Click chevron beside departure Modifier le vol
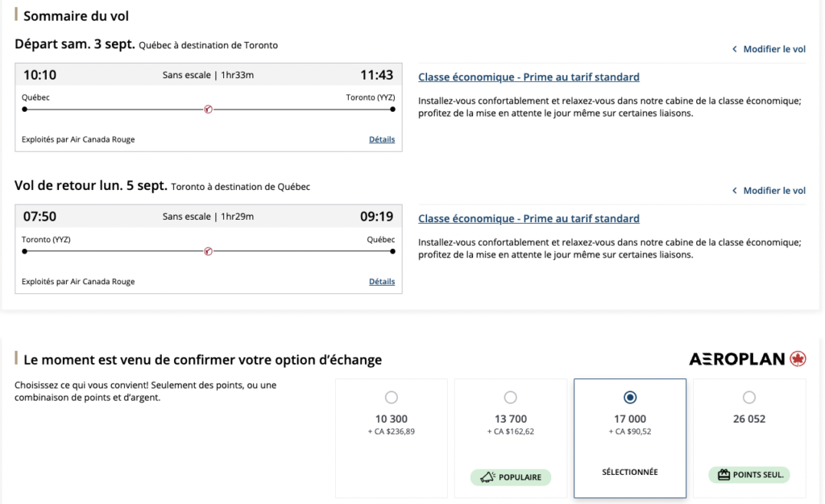825x504 pixels. tap(734, 49)
